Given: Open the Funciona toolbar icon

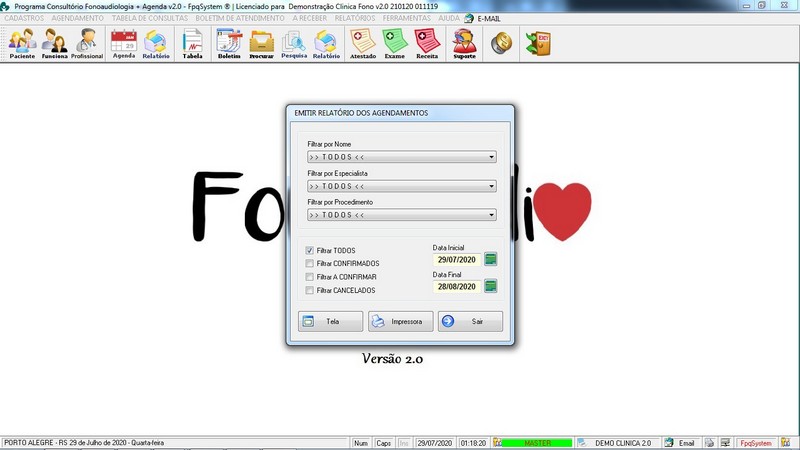Looking at the screenshot, I should click(55, 44).
